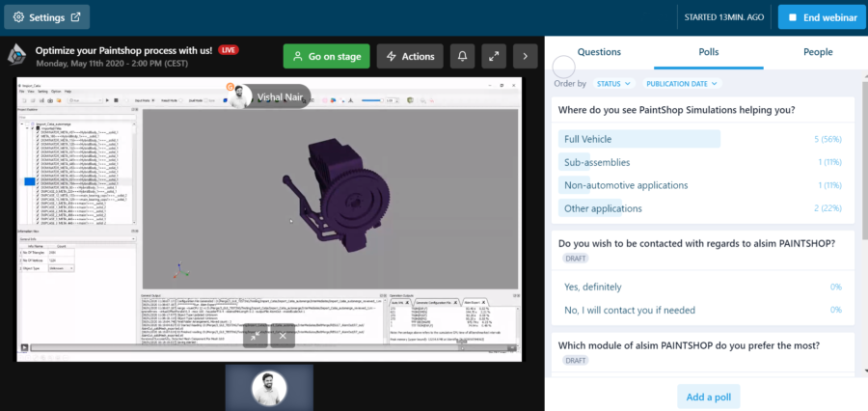
Task: Open the Actions menu
Action: click(x=410, y=56)
